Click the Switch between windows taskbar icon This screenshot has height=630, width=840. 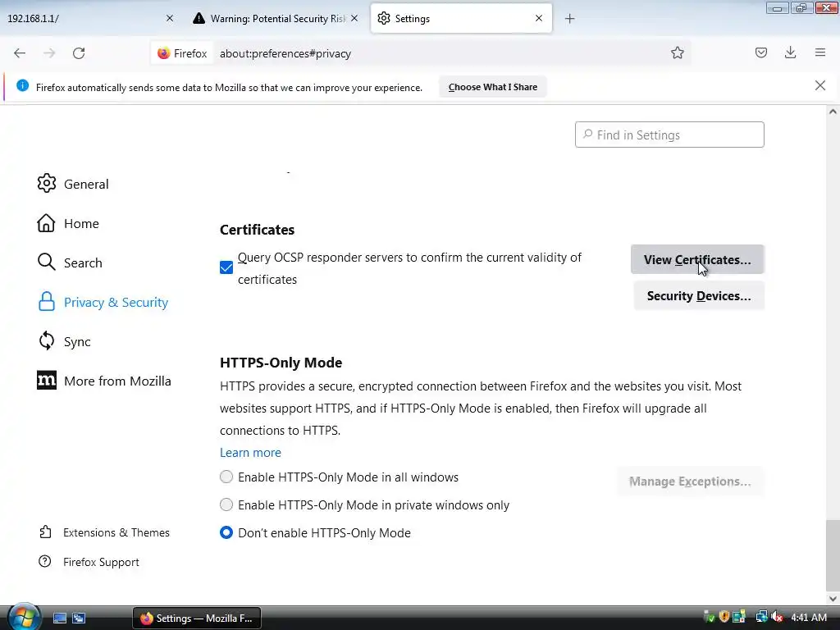[x=79, y=619]
